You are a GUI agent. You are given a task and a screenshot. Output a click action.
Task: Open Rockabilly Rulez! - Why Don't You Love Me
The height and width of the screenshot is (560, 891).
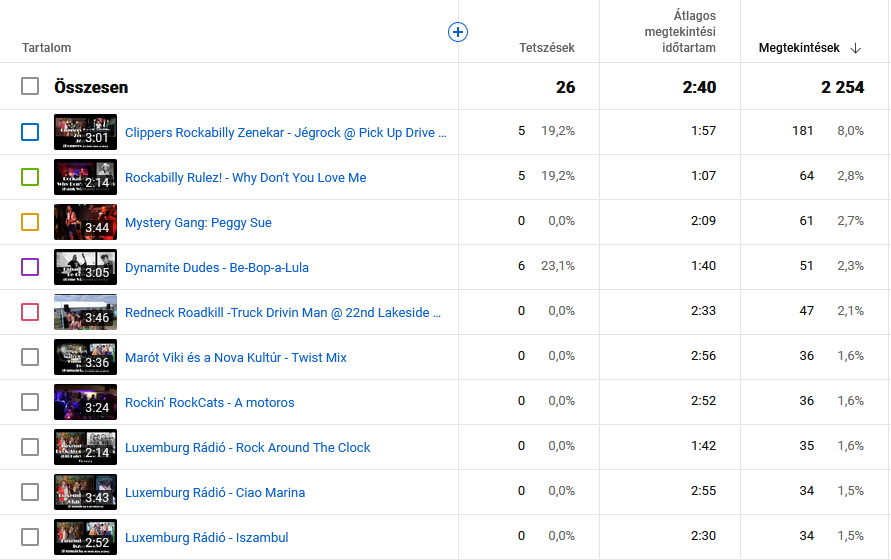245,177
